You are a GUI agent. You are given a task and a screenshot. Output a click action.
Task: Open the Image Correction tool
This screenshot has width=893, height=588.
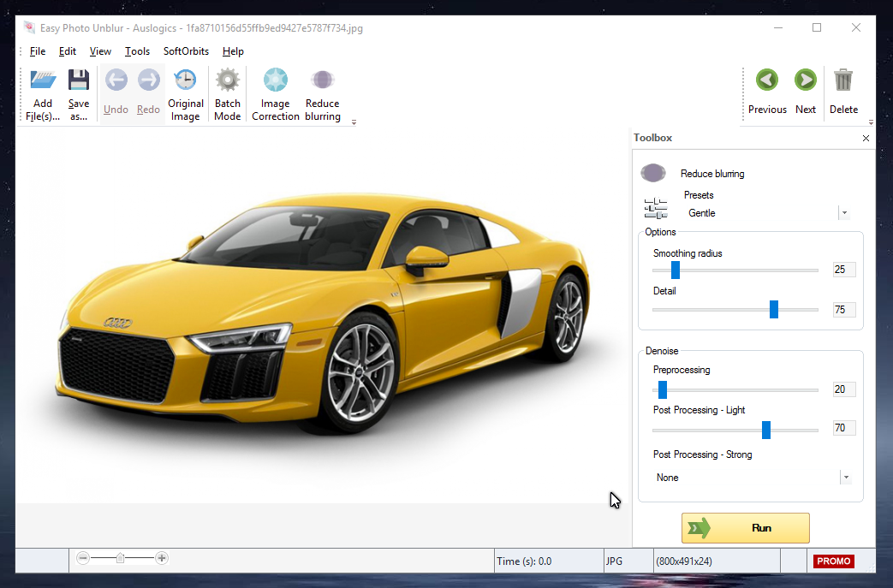pos(276,94)
